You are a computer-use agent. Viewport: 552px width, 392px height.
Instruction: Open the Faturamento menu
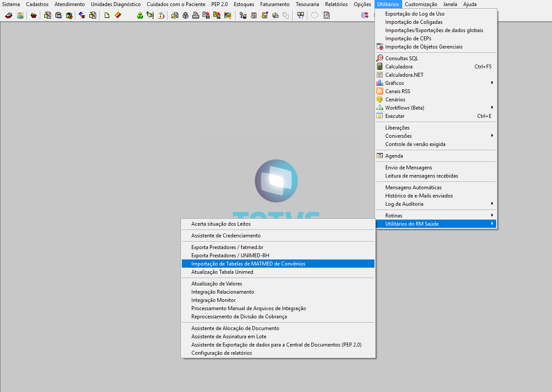click(275, 4)
